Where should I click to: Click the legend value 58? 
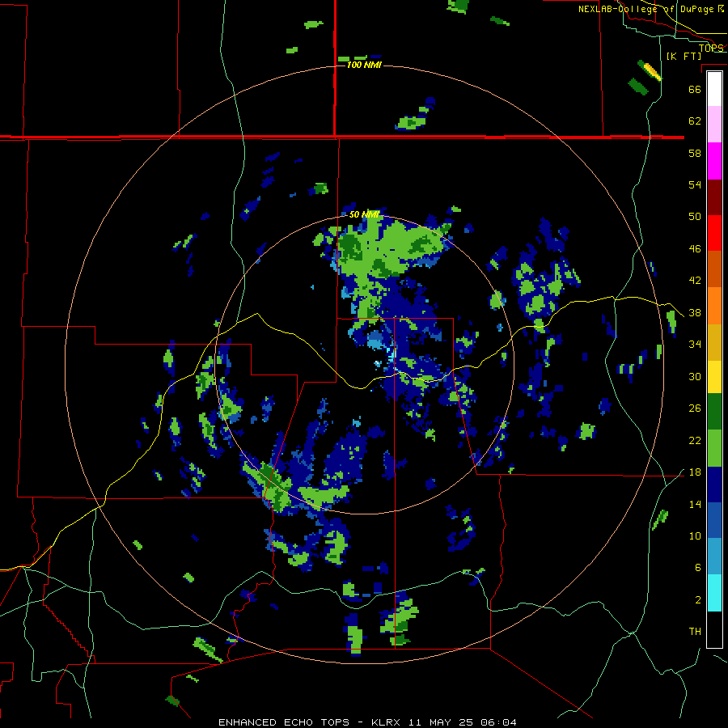coord(695,153)
